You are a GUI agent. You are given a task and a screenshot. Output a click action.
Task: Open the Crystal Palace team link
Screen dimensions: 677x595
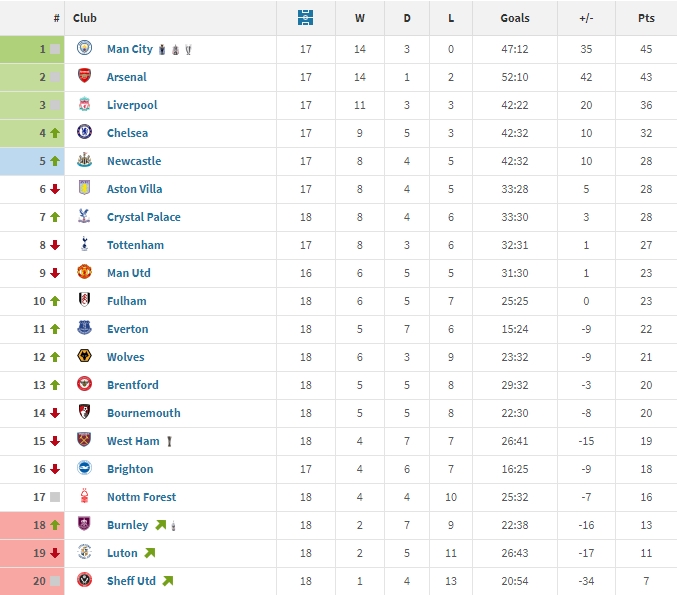143,217
